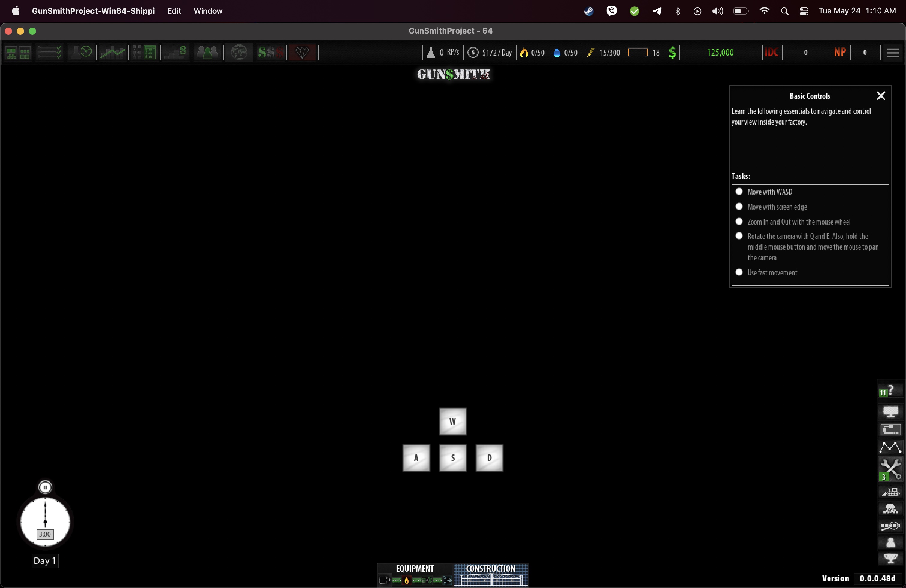
Task: Select the Rotate the camera task radio
Action: point(739,236)
